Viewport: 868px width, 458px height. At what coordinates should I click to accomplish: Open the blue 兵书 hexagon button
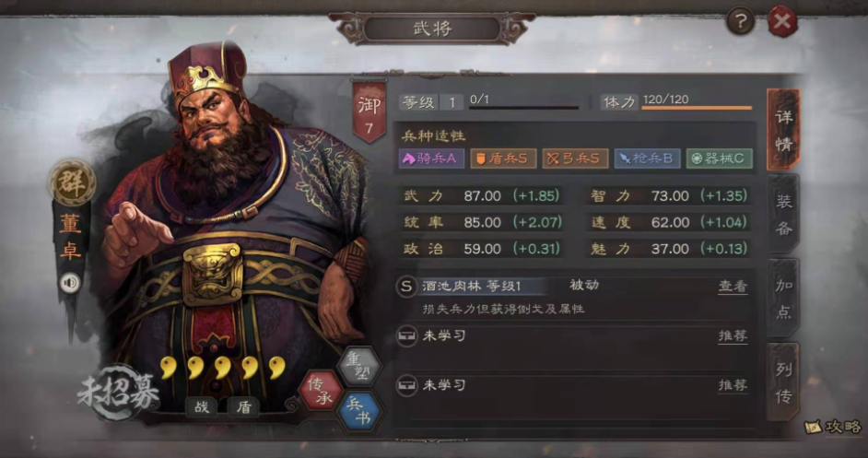[x=360, y=413]
